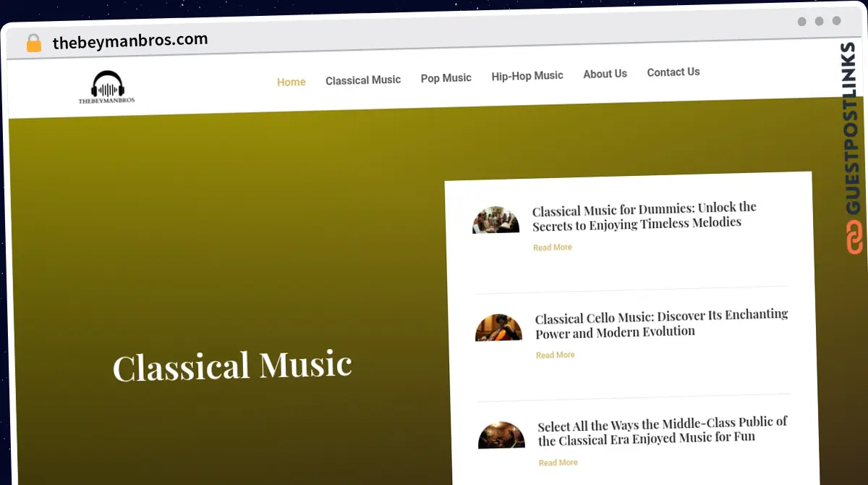Click the thebeymanbros.com address text

tap(130, 41)
